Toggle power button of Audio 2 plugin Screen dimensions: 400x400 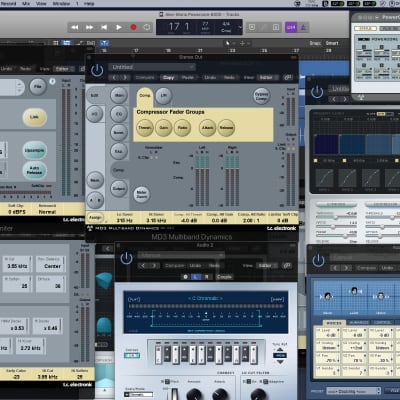click(126, 258)
